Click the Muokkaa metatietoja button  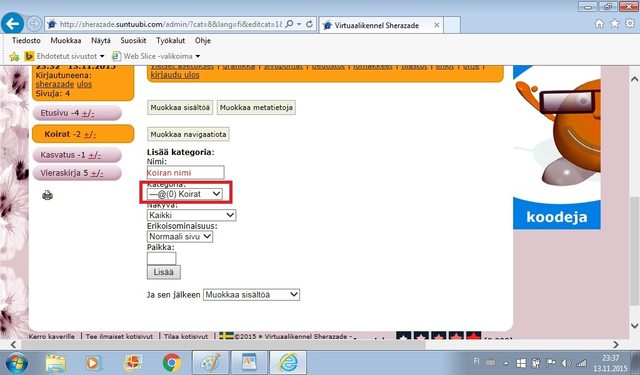point(256,108)
